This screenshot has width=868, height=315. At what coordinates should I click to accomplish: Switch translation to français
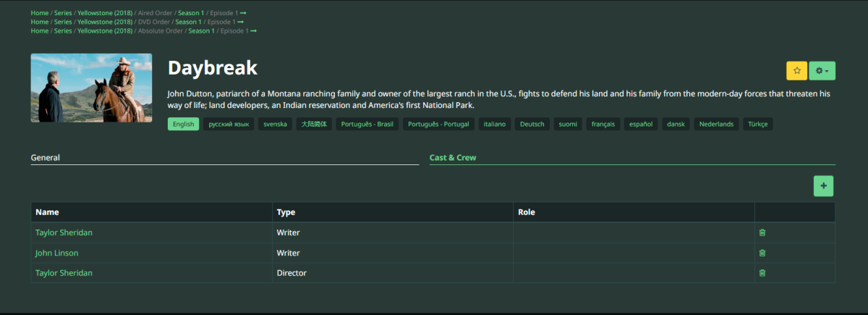[603, 124]
